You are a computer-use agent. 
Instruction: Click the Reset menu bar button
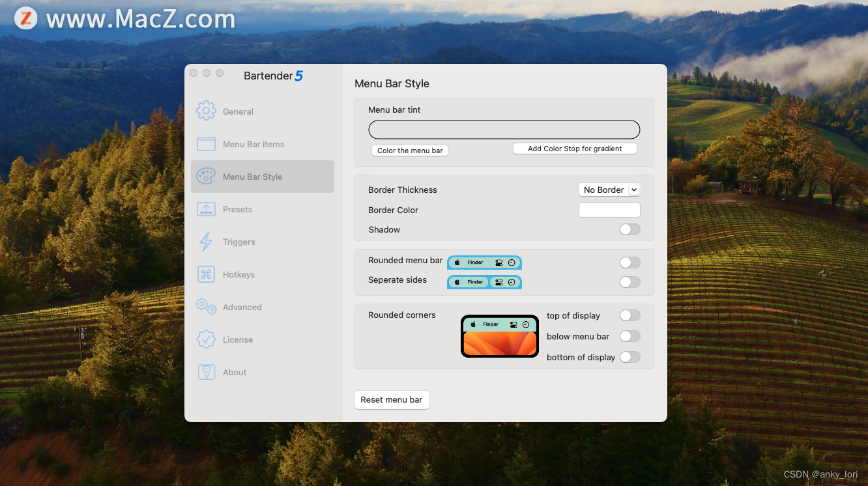coord(392,399)
